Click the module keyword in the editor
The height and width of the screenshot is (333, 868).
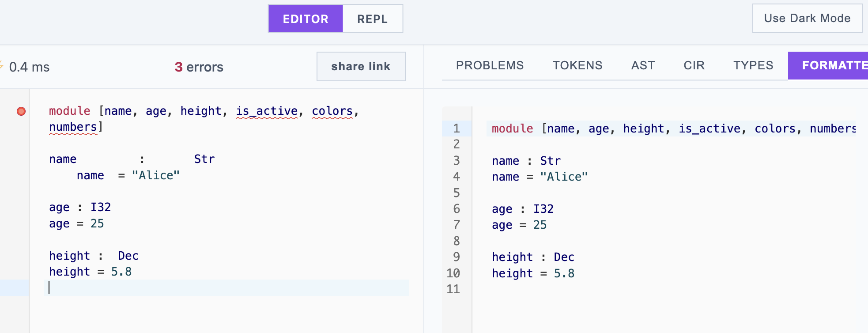pos(69,111)
